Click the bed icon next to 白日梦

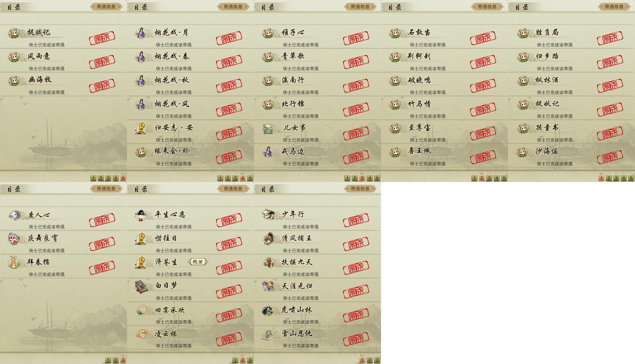coord(141,286)
